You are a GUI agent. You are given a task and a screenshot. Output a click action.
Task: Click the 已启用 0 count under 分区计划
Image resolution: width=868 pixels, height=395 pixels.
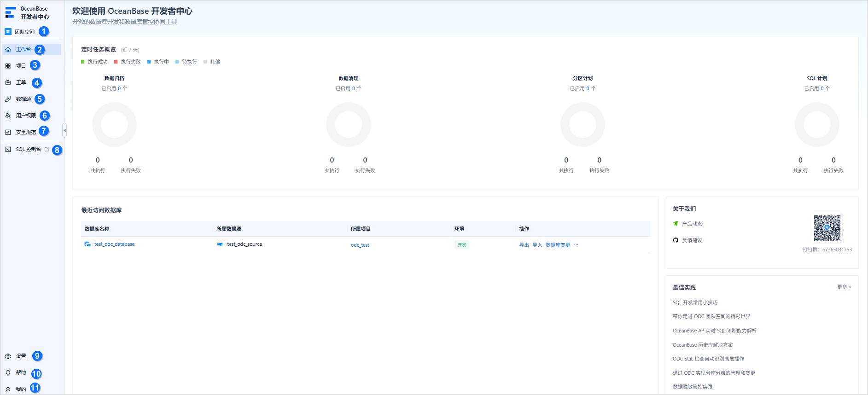pos(583,88)
